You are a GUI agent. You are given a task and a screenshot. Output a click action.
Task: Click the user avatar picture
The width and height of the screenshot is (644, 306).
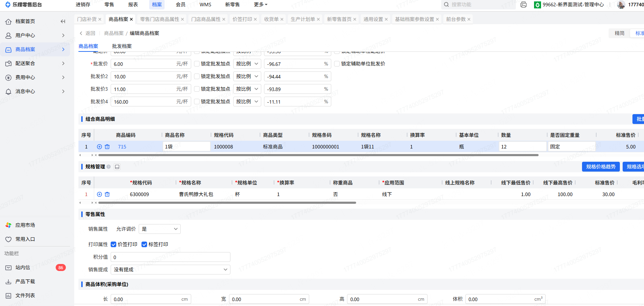click(621, 5)
